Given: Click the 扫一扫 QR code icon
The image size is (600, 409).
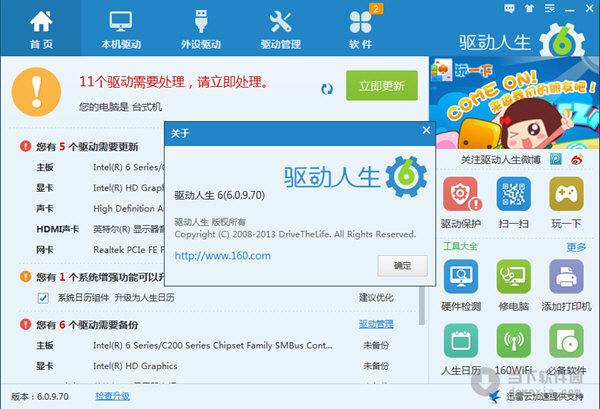Looking at the screenshot, I should (x=513, y=197).
